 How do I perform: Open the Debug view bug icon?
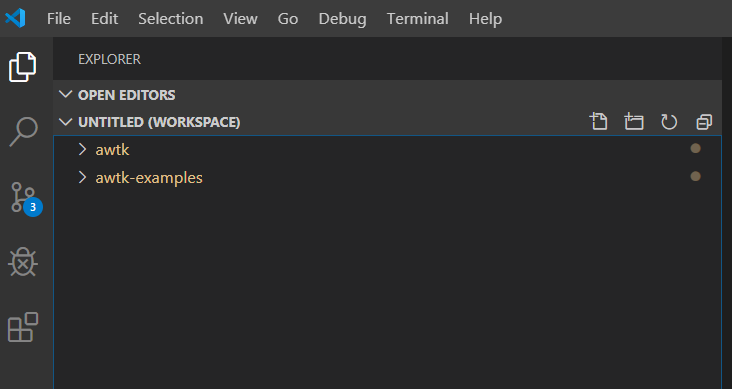[x=23, y=262]
